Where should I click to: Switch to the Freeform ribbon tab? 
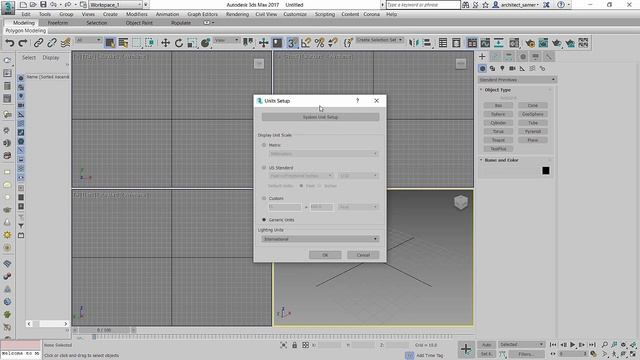point(58,23)
